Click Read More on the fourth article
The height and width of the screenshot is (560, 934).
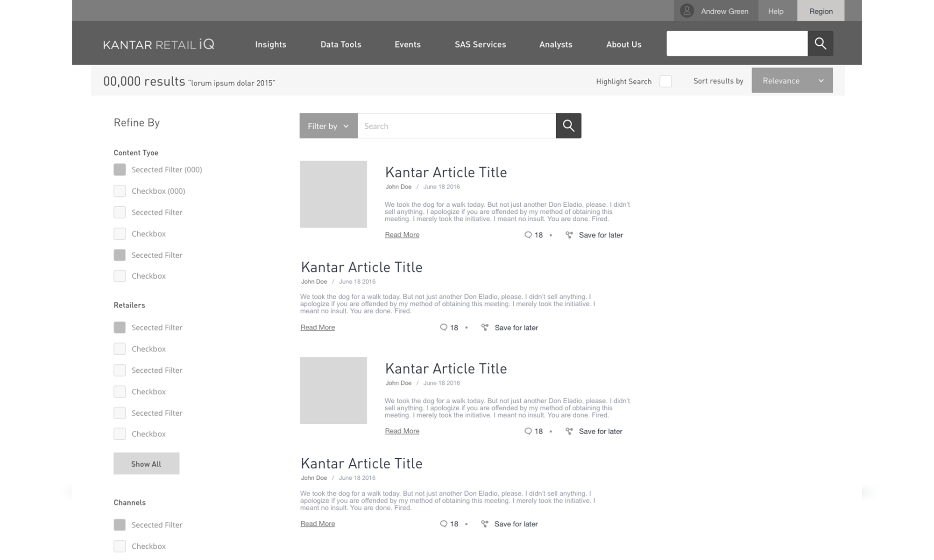pos(318,524)
